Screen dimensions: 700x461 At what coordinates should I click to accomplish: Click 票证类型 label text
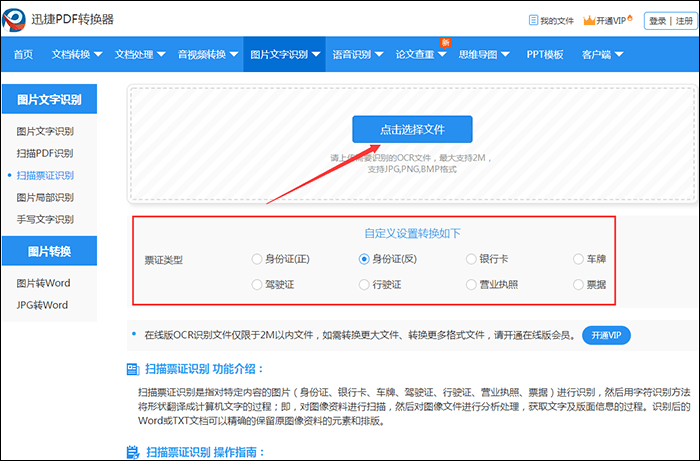(x=163, y=260)
